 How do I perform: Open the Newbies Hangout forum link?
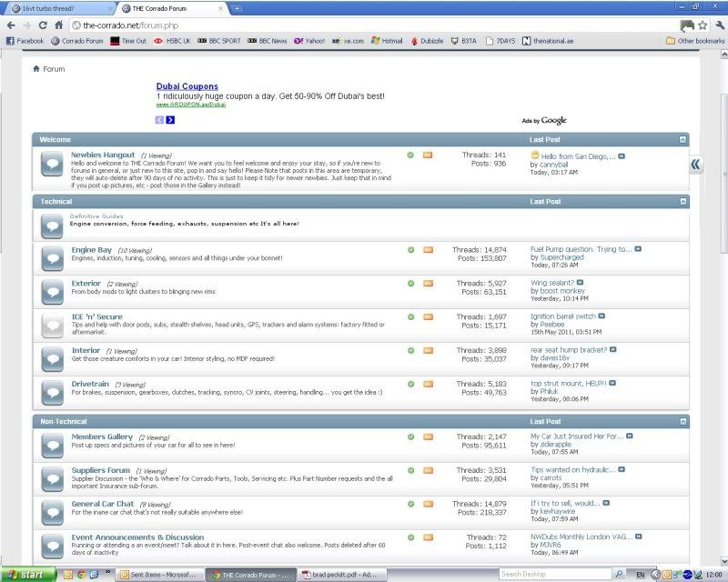[103, 155]
